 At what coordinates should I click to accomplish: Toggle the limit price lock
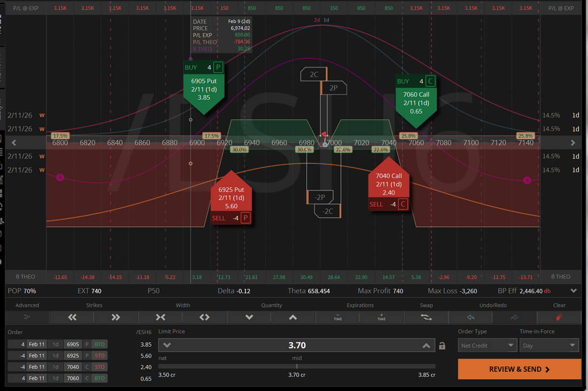(x=442, y=346)
